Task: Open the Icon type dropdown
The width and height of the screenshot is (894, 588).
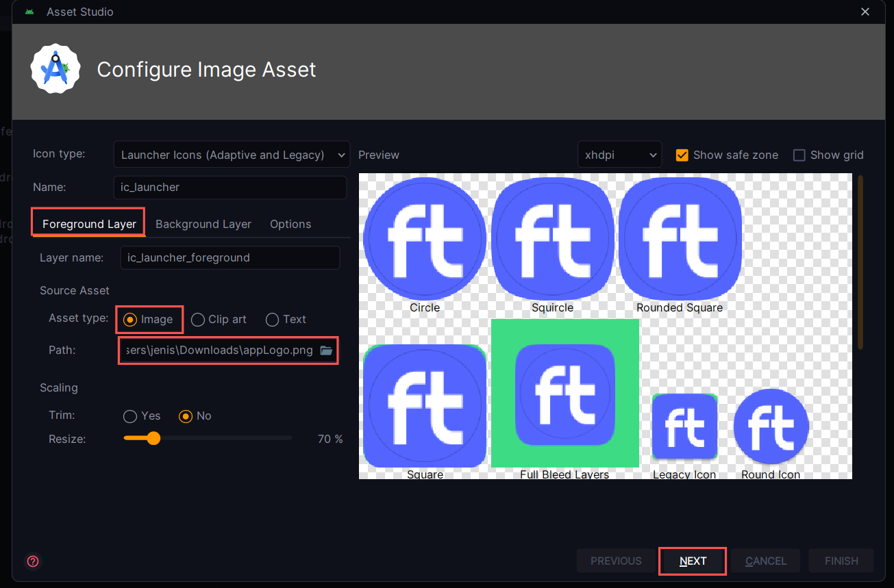Action: [x=232, y=155]
